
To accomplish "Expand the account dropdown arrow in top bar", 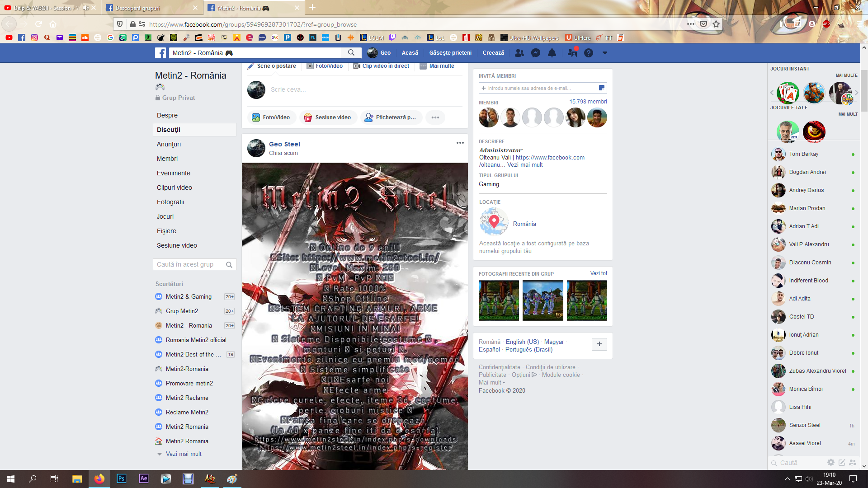I will pyautogui.click(x=604, y=53).
